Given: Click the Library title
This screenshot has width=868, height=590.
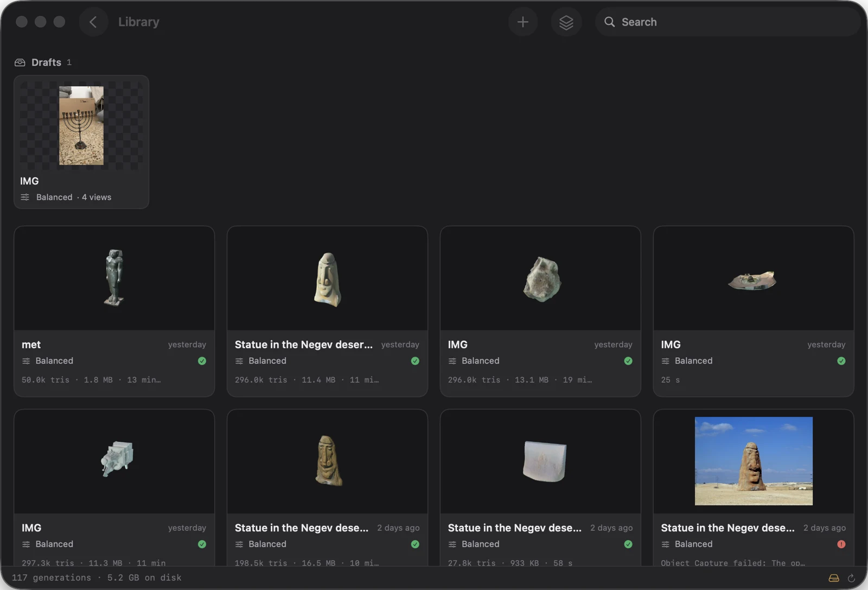Looking at the screenshot, I should point(139,22).
